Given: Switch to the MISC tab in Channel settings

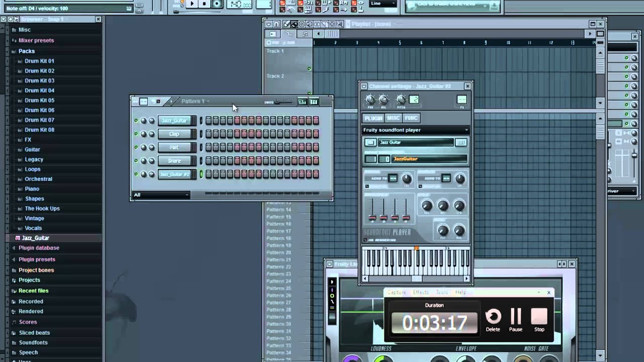Looking at the screenshot, I should click(x=393, y=118).
